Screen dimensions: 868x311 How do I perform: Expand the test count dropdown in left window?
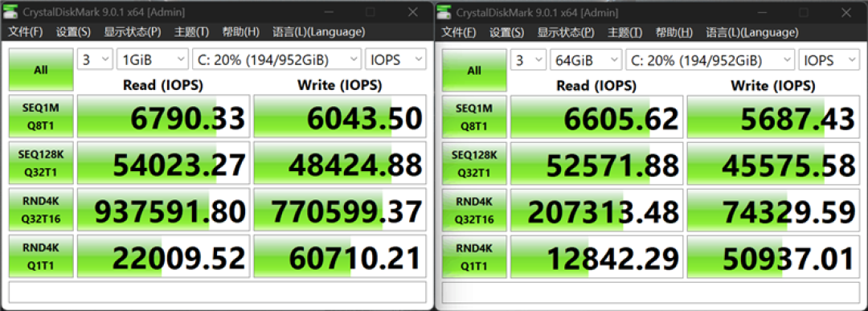coord(95,59)
